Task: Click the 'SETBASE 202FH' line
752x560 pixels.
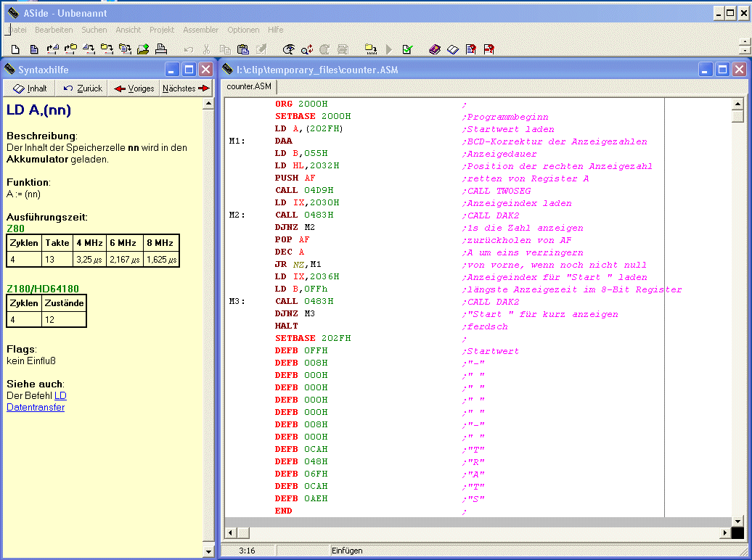Action: (x=313, y=338)
